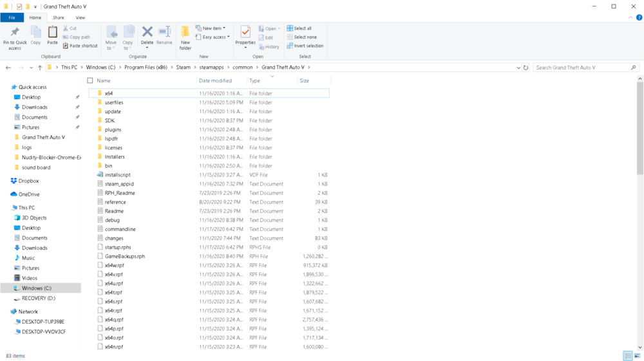Open OneDrive in the navigation pane
Image resolution: width=644 pixels, height=361 pixels.
[x=25, y=194]
